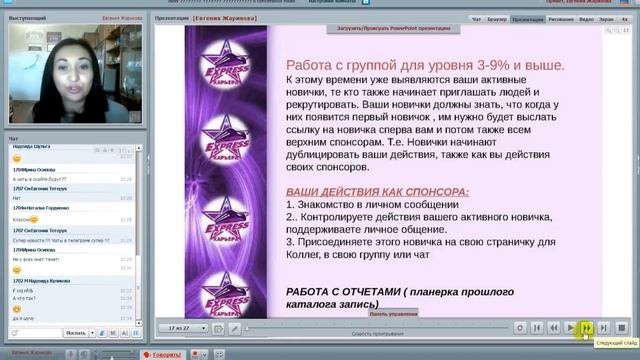The height and width of the screenshot is (360, 640).
Task: Go back to the previous slide
Action: pyautogui.click(x=553, y=328)
